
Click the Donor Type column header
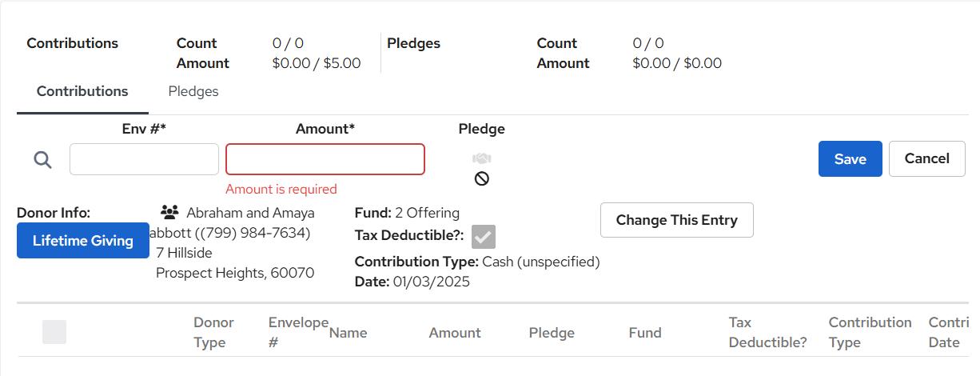[213, 333]
